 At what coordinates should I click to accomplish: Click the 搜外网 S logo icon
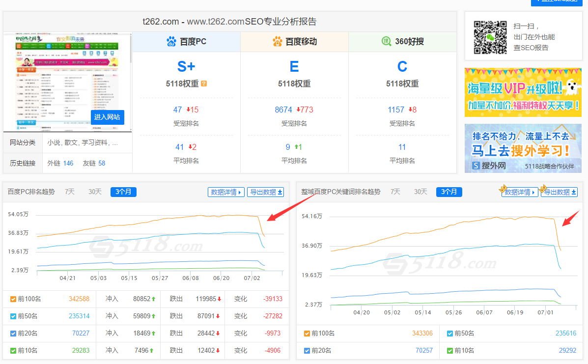pyautogui.click(x=476, y=166)
